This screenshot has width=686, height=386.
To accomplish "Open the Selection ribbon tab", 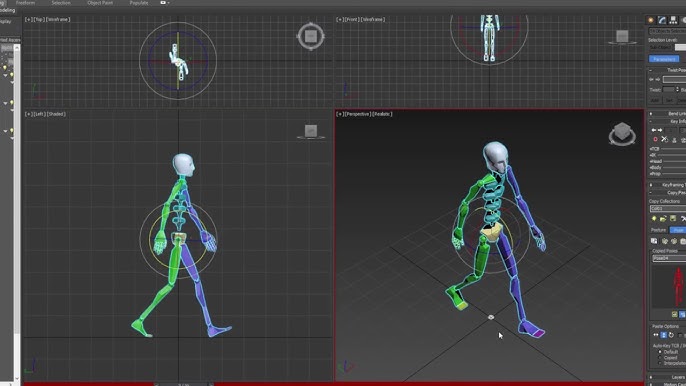I will coord(61,3).
